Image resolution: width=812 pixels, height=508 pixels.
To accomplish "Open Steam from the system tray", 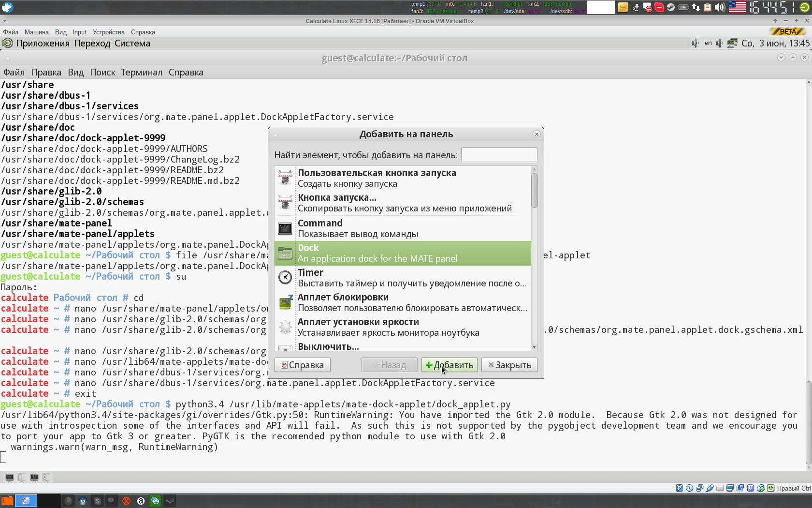I will [x=671, y=7].
